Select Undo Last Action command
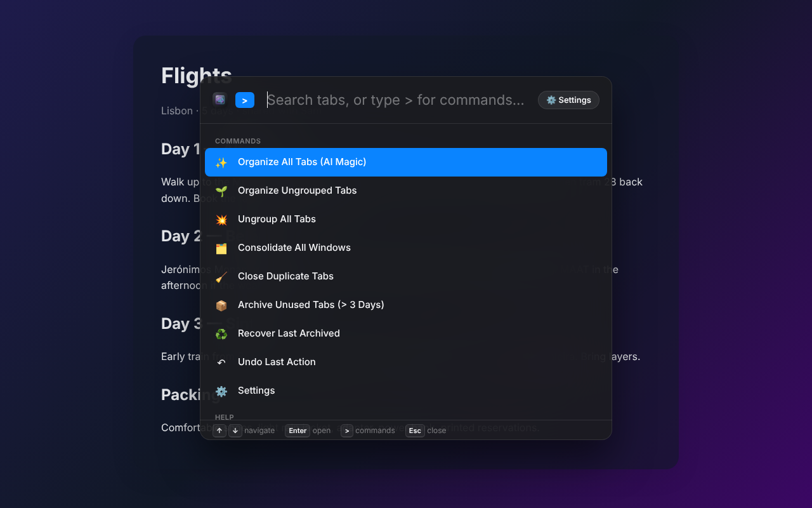812x508 pixels. (x=406, y=362)
